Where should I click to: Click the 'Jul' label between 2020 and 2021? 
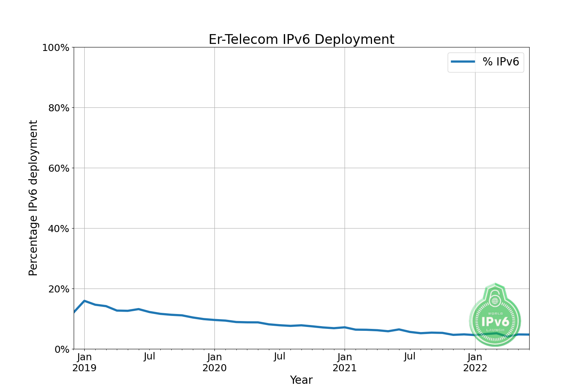click(279, 357)
